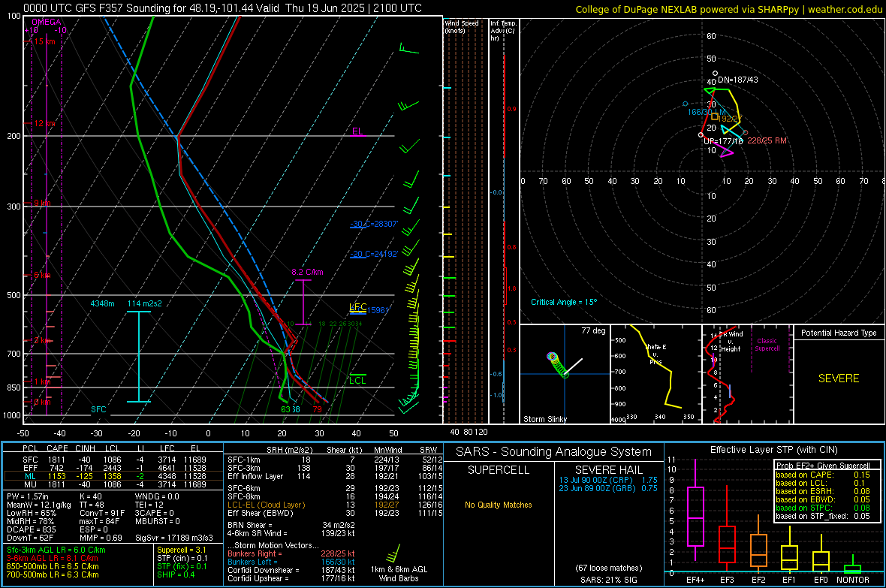Click the Bunkers Right storm motion
Image resolution: width=886 pixels, height=588 pixels.
[291, 553]
